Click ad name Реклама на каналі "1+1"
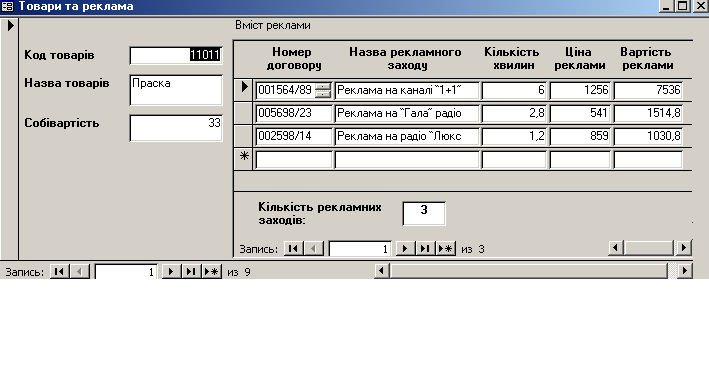 point(407,90)
